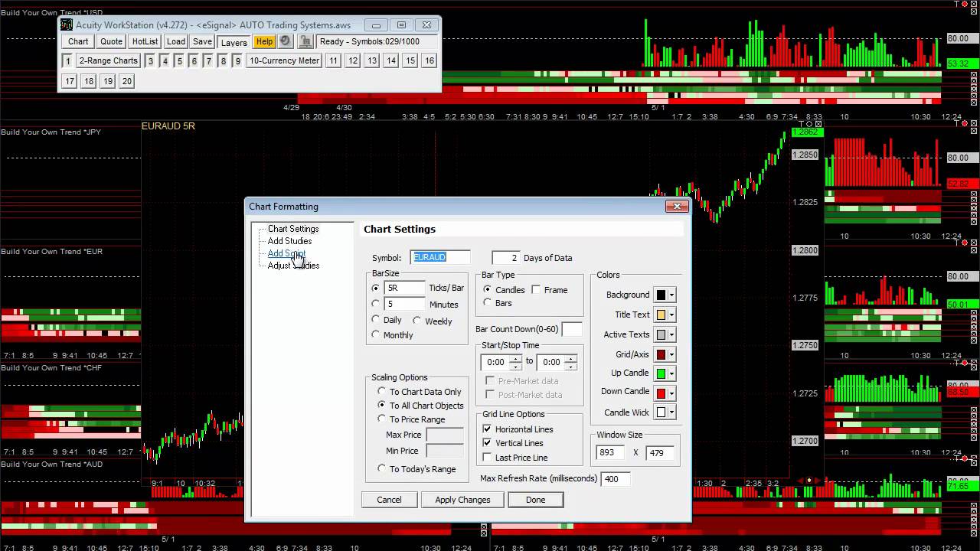Select To Chart Data Only scaling
This screenshot has width=980, height=551.
coord(382,392)
